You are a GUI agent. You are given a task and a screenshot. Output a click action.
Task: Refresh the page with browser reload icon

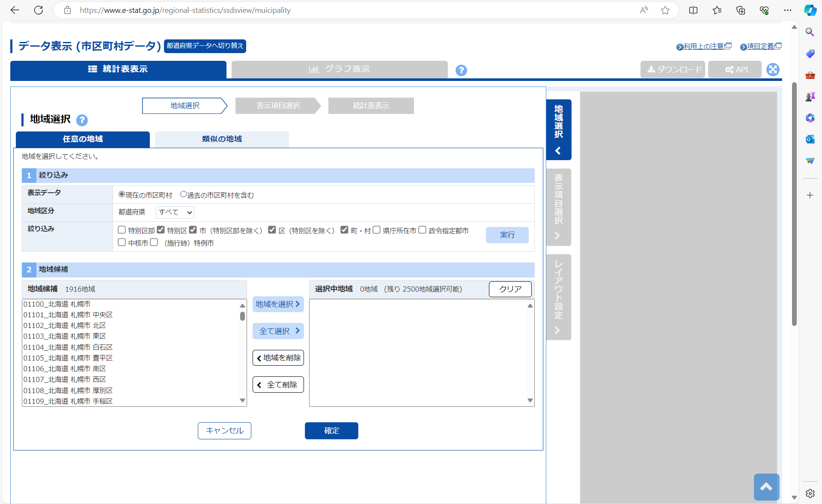pos(39,10)
